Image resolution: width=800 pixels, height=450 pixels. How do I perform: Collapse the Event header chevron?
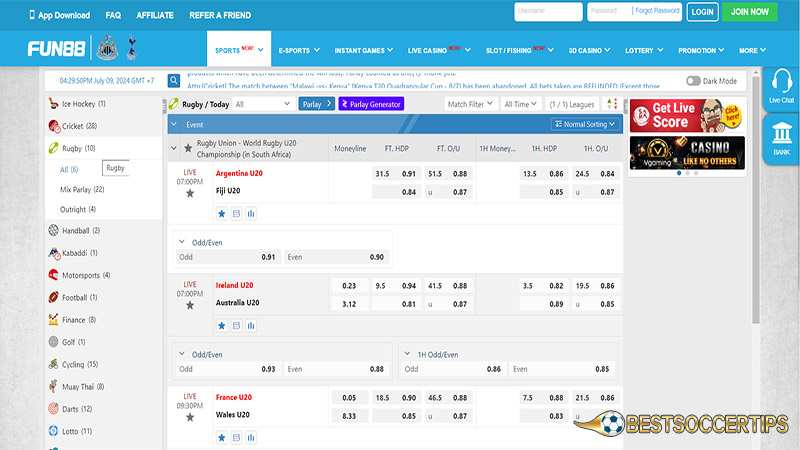174,124
